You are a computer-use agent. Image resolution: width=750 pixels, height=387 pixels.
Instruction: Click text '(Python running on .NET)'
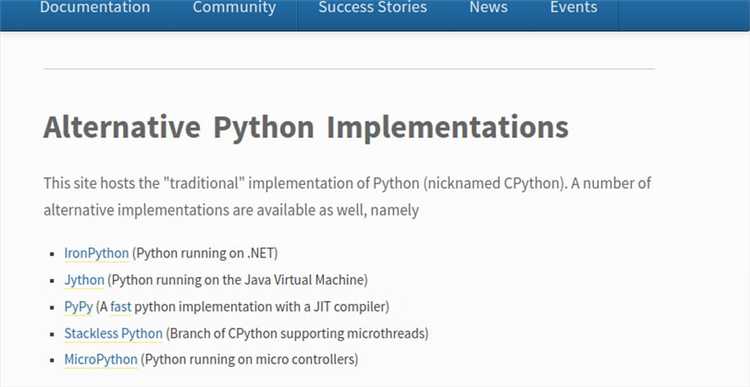pos(205,253)
